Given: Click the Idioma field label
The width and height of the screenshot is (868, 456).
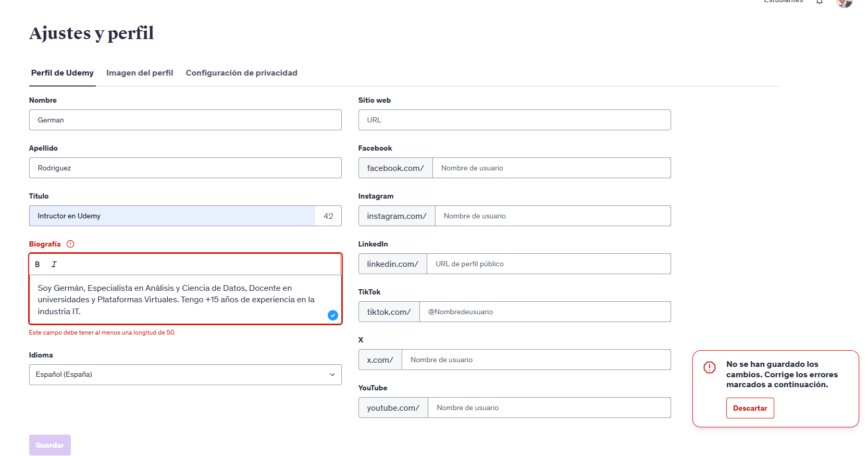Looking at the screenshot, I should 41,355.
